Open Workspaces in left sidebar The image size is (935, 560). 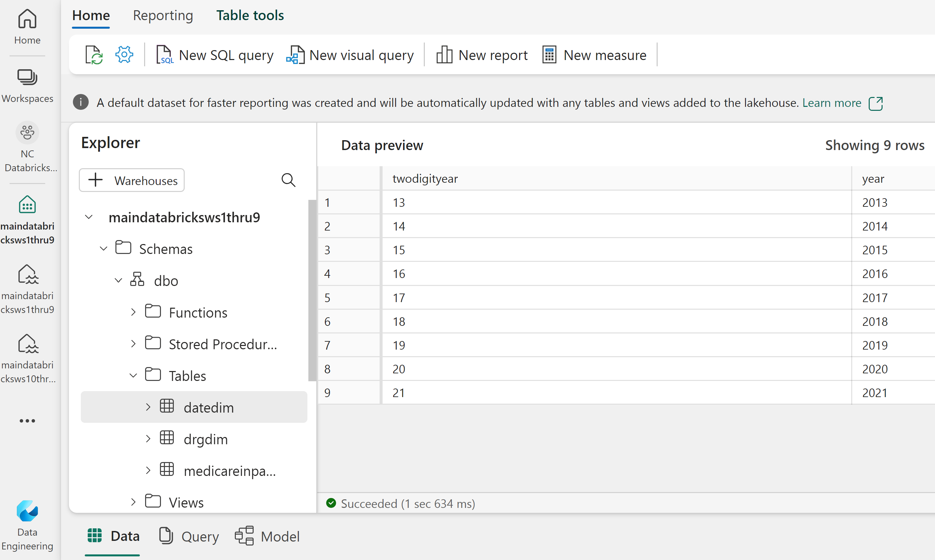[27, 85]
